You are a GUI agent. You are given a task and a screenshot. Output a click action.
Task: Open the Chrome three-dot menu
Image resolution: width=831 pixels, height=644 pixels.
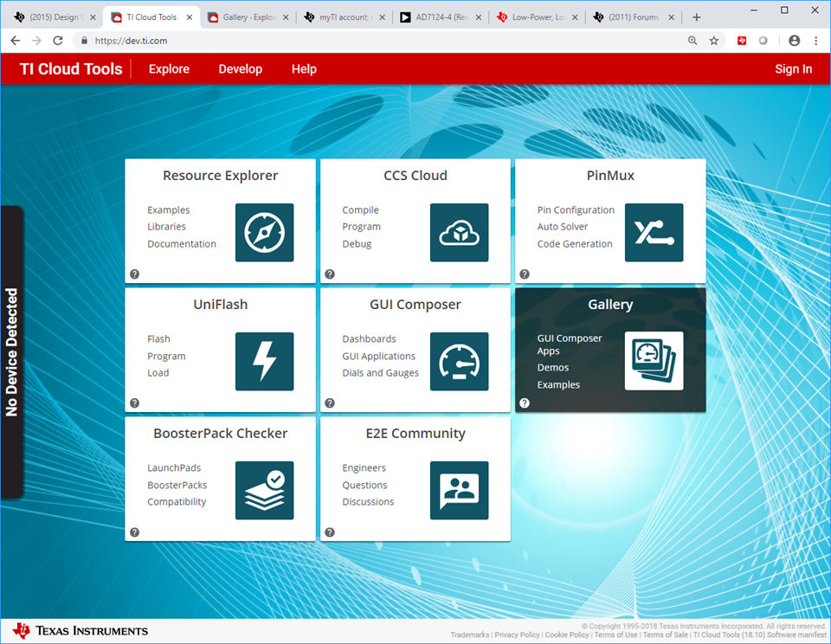click(x=816, y=40)
